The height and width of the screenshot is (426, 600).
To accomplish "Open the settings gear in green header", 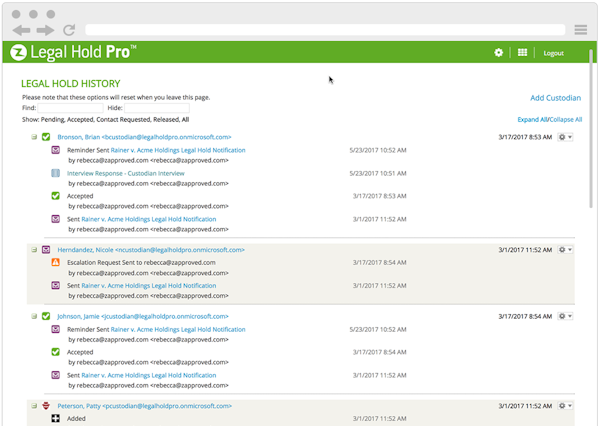I will [499, 53].
